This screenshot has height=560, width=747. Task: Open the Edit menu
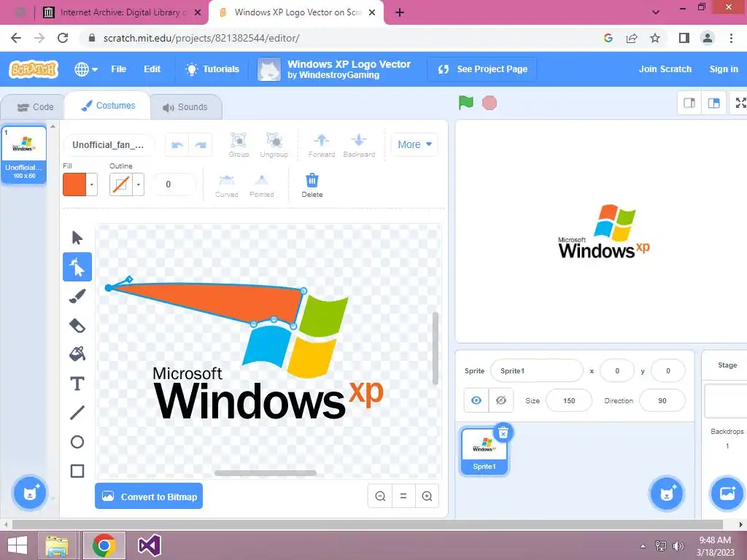152,69
